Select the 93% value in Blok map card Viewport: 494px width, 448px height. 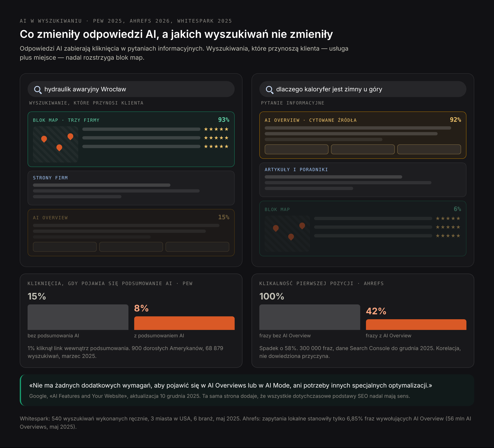[x=224, y=120]
